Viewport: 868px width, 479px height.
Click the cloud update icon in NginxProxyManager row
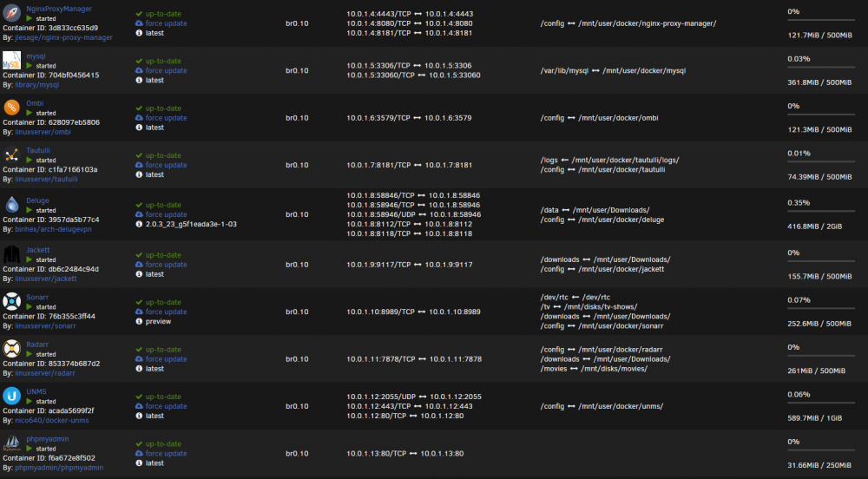[x=139, y=23]
